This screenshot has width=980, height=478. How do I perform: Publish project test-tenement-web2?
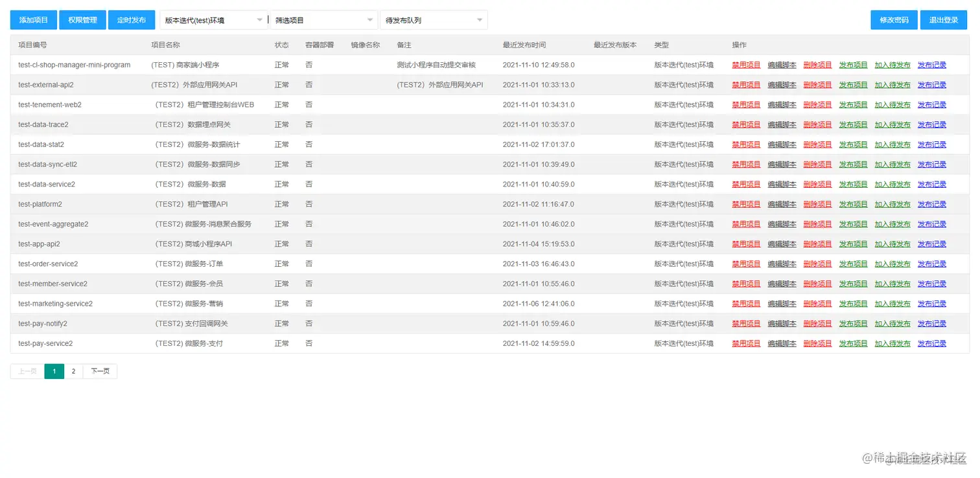point(853,105)
